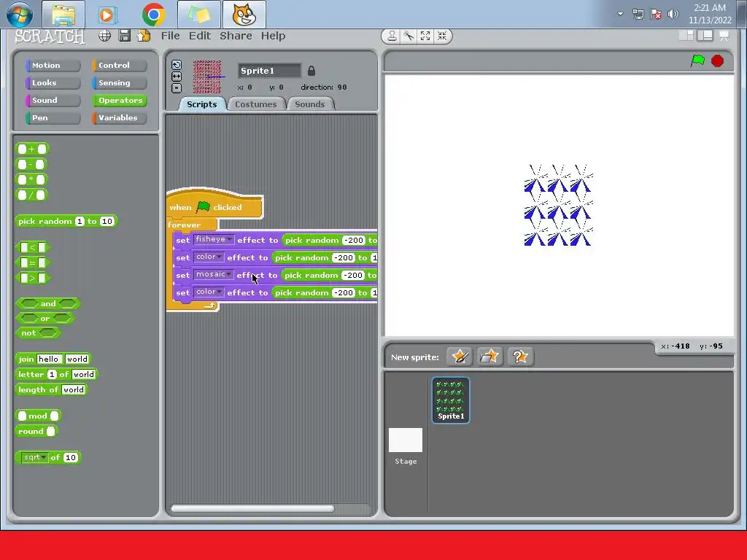Screen dimensions: 747x560
Task: Click the save floppy disk icon
Action: point(124,36)
